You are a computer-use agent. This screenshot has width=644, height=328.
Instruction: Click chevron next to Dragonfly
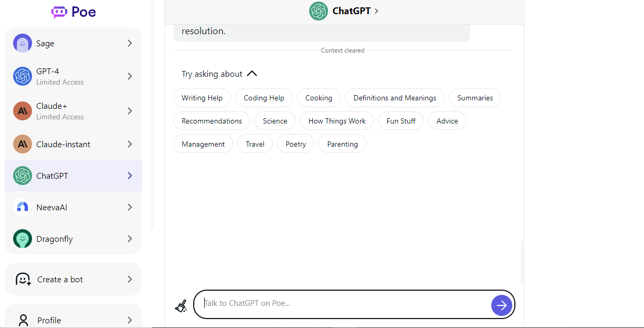(130, 239)
